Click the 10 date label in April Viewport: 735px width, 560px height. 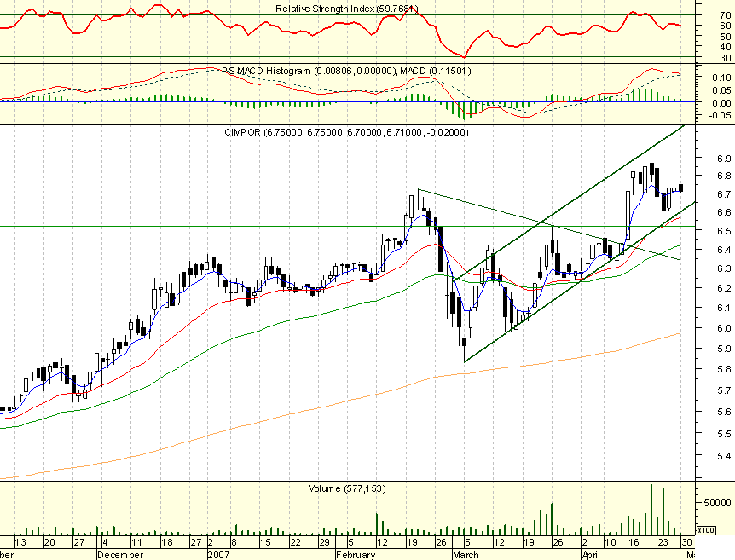coord(610,543)
